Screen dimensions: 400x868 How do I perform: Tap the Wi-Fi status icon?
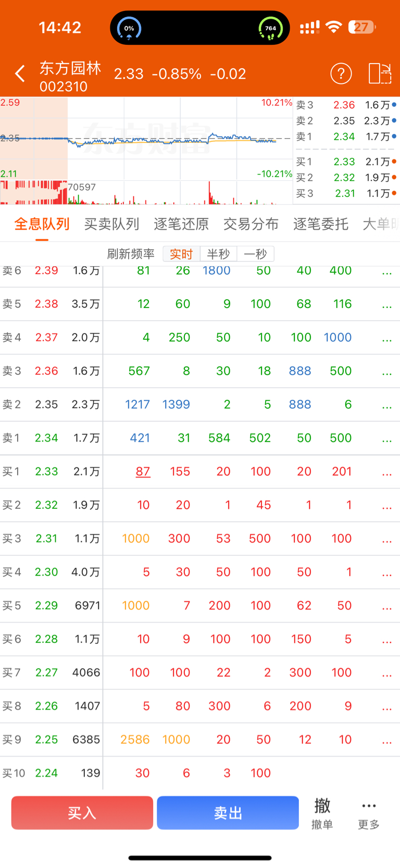(333, 27)
